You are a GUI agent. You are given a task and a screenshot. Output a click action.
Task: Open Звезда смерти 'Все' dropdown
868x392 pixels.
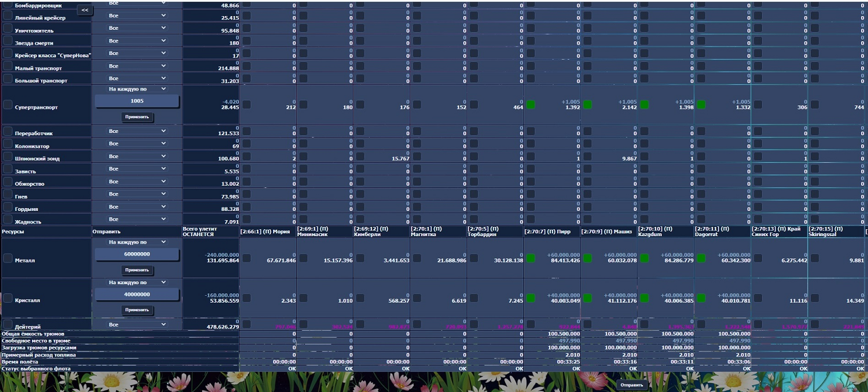point(137,41)
